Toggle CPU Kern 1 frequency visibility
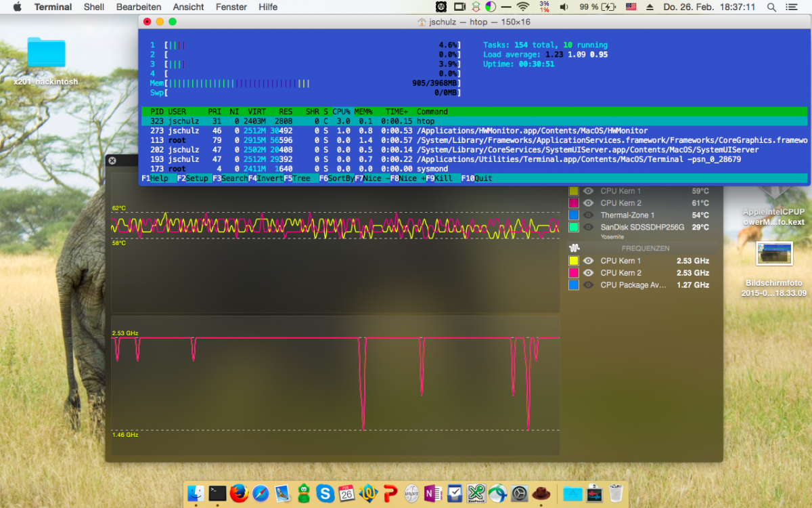 [x=588, y=261]
